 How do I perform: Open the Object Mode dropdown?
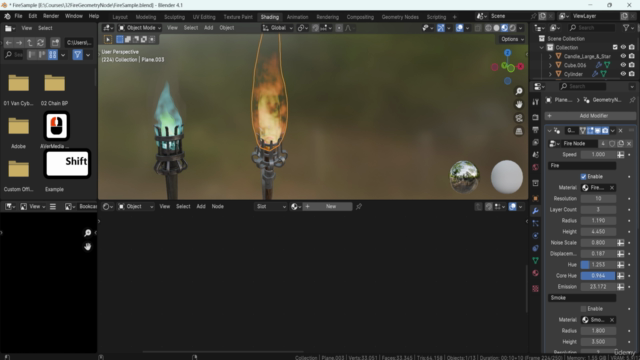click(x=140, y=28)
